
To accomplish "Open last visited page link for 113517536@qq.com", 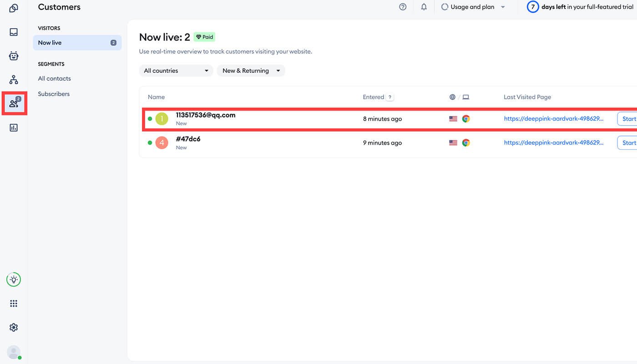I will click(554, 119).
